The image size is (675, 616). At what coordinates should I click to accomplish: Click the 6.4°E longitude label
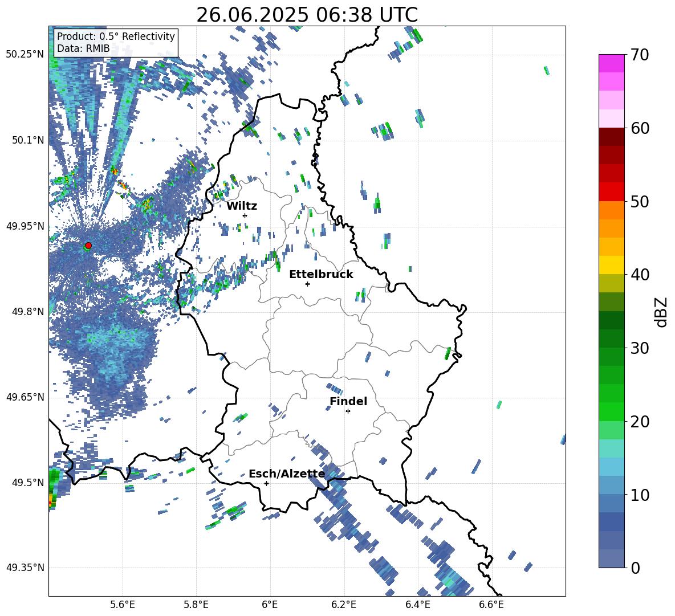(417, 605)
